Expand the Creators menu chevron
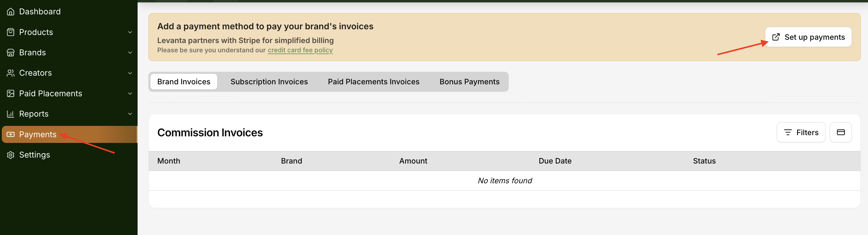The image size is (868, 235). click(x=130, y=73)
